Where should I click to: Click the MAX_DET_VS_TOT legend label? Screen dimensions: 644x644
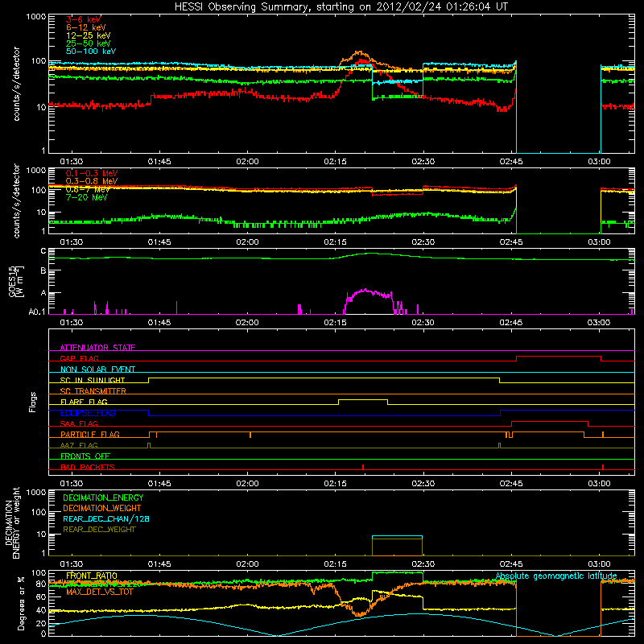tap(99, 592)
